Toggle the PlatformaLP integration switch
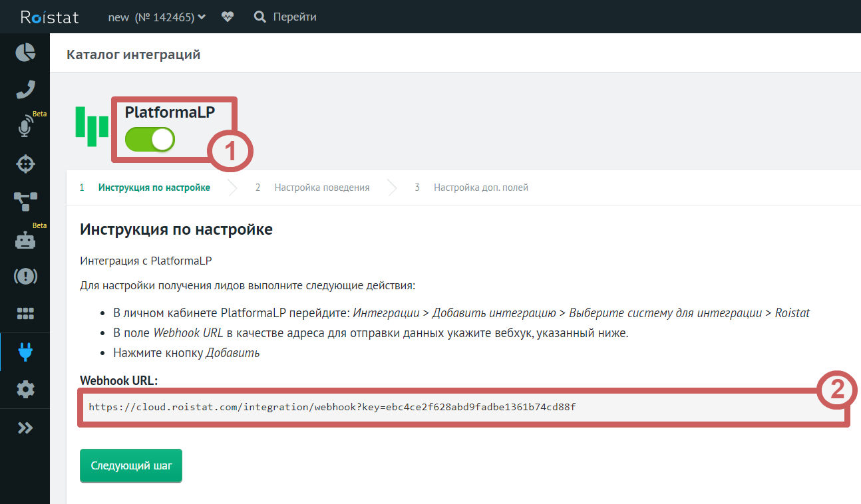 150,140
